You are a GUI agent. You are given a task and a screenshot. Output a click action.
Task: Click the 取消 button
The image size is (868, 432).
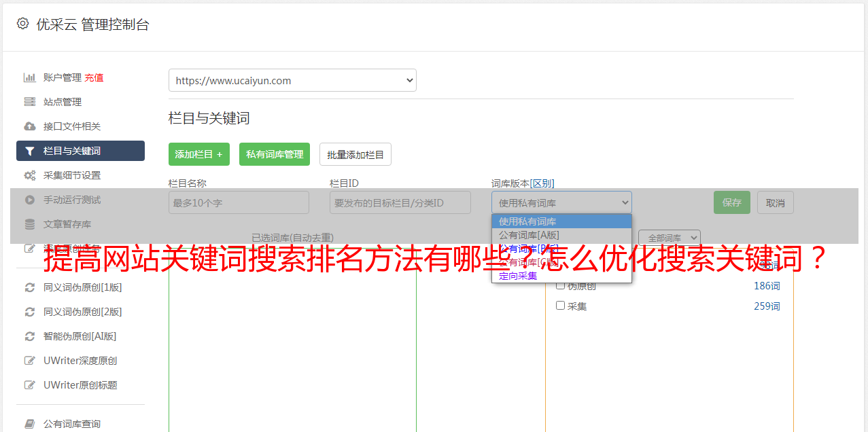coord(776,202)
